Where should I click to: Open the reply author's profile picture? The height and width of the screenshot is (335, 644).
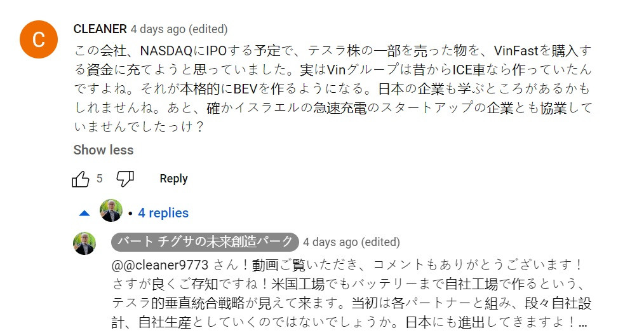pyautogui.click(x=84, y=243)
